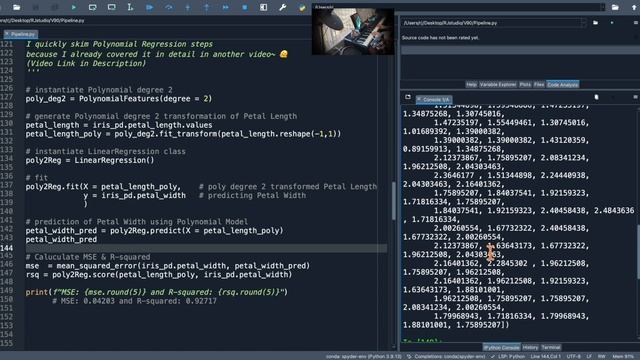Step out (return) debugger icon

pyautogui.click(x=207, y=7)
